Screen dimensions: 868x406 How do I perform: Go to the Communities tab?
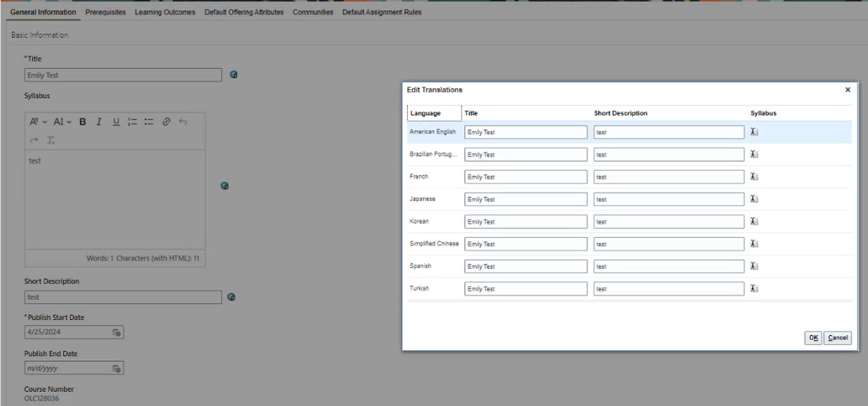coord(313,12)
